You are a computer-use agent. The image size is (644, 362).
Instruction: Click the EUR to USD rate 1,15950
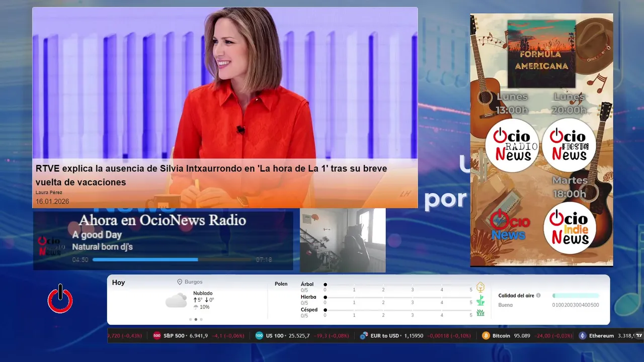(x=414, y=335)
